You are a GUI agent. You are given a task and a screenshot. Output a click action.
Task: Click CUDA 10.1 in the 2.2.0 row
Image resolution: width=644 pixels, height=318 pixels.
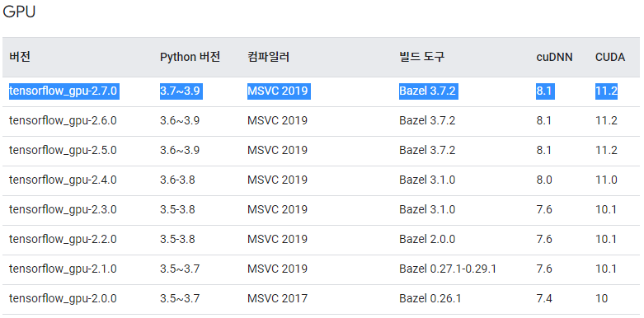pos(606,239)
